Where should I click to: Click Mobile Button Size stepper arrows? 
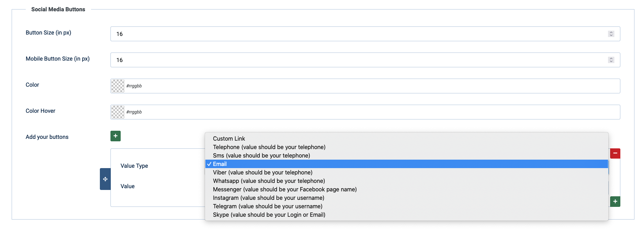click(x=611, y=60)
